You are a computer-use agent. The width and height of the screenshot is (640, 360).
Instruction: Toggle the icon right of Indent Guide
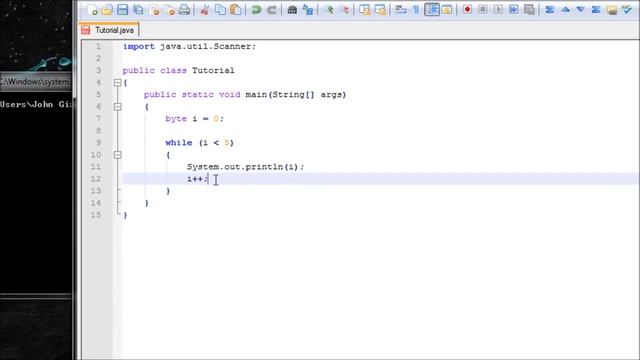(x=447, y=10)
